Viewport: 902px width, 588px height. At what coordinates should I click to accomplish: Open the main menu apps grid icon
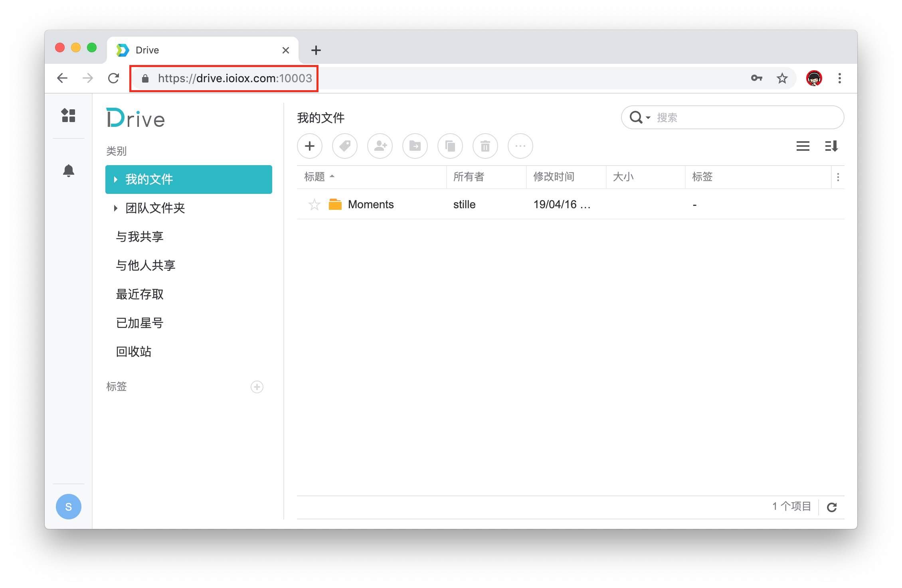[x=69, y=116]
